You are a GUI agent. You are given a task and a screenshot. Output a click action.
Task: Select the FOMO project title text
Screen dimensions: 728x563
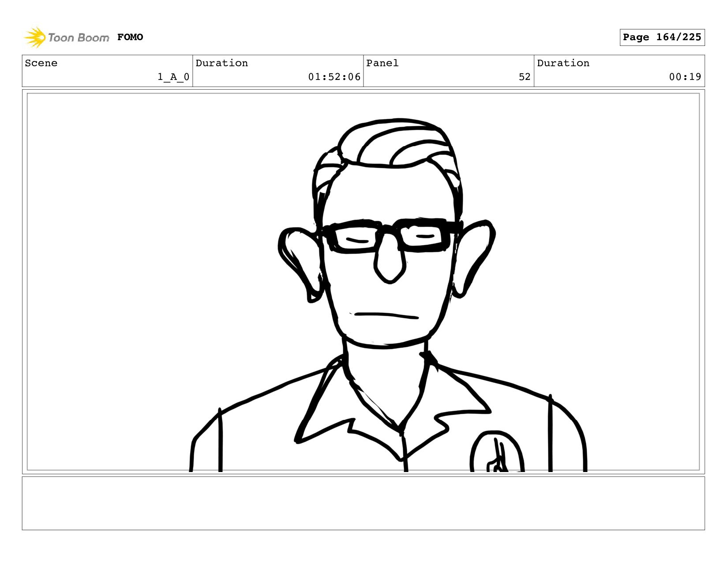coord(130,37)
